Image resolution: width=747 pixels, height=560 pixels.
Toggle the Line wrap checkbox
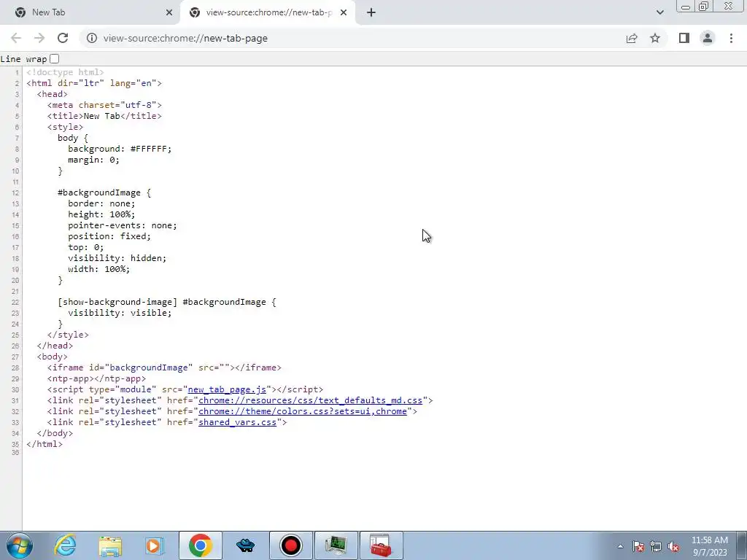point(54,58)
